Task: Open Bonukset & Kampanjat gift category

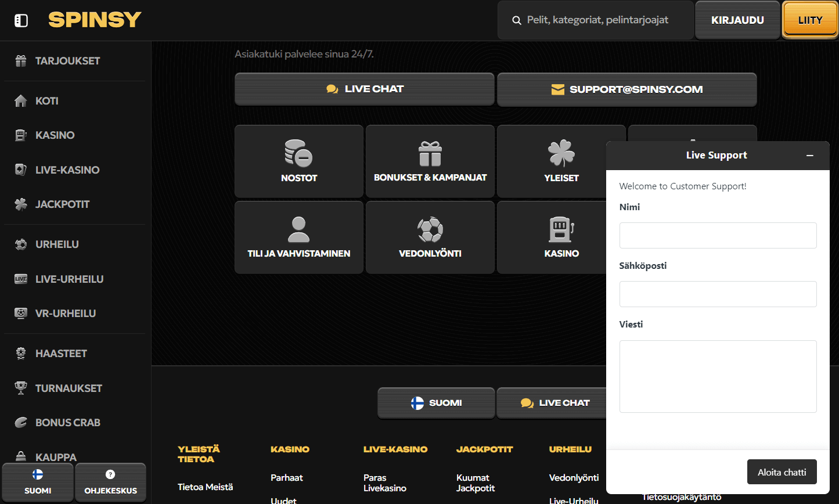Action: click(x=430, y=161)
